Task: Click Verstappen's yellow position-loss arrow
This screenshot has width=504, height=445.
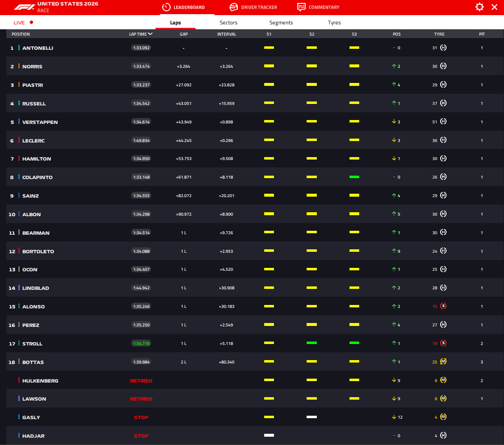Action: [394, 121]
